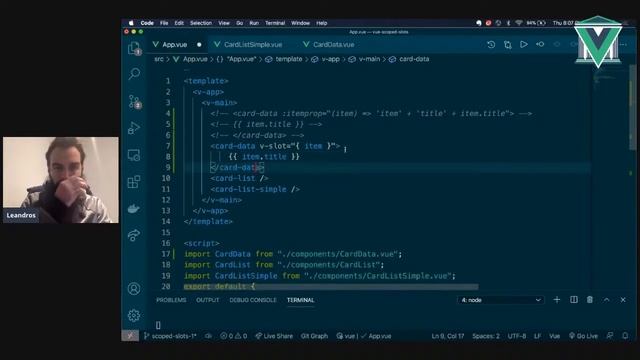Click the '<card-list-simple />' tag on line 11

255,189
